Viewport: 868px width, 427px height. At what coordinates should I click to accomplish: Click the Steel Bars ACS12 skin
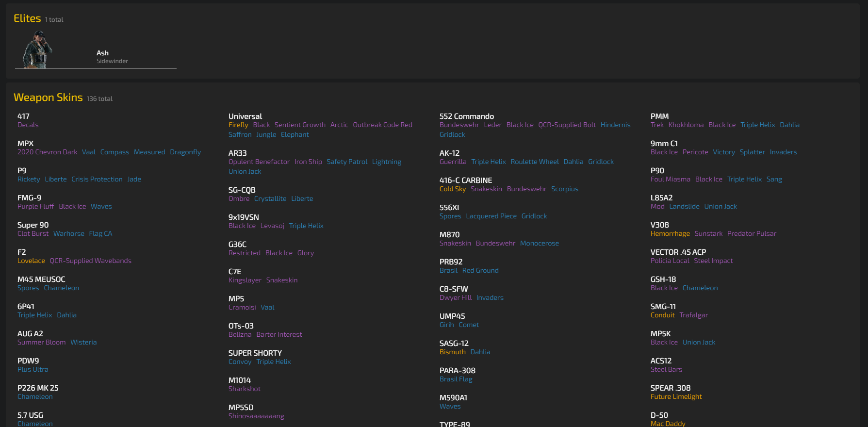click(x=666, y=369)
